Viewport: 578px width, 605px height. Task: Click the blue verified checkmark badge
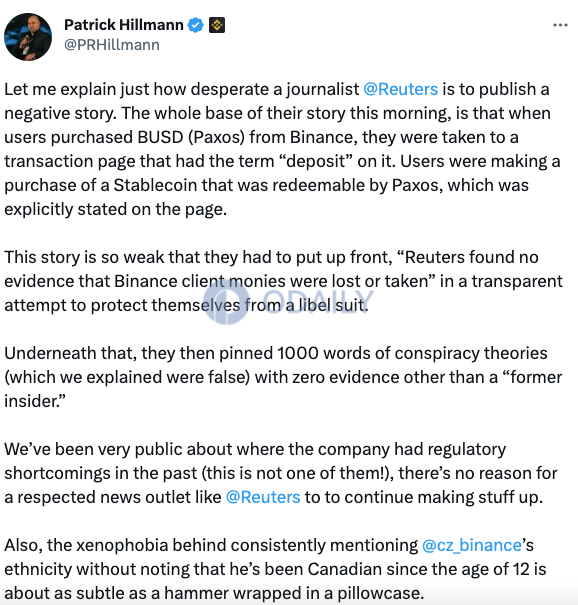(195, 25)
